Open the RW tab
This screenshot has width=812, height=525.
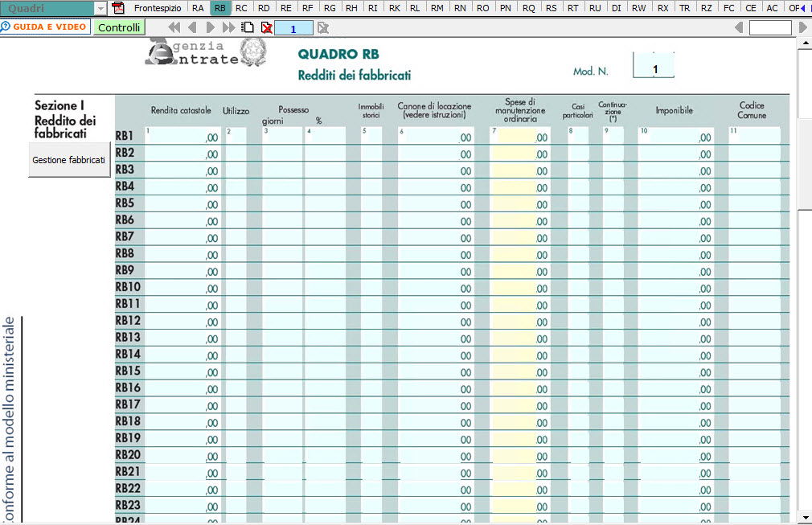[x=639, y=8]
